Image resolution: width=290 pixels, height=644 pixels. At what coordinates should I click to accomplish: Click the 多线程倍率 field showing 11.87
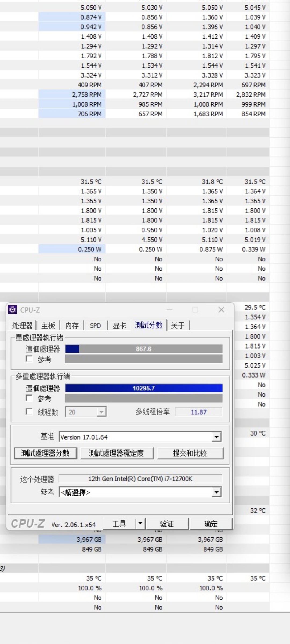199,412
